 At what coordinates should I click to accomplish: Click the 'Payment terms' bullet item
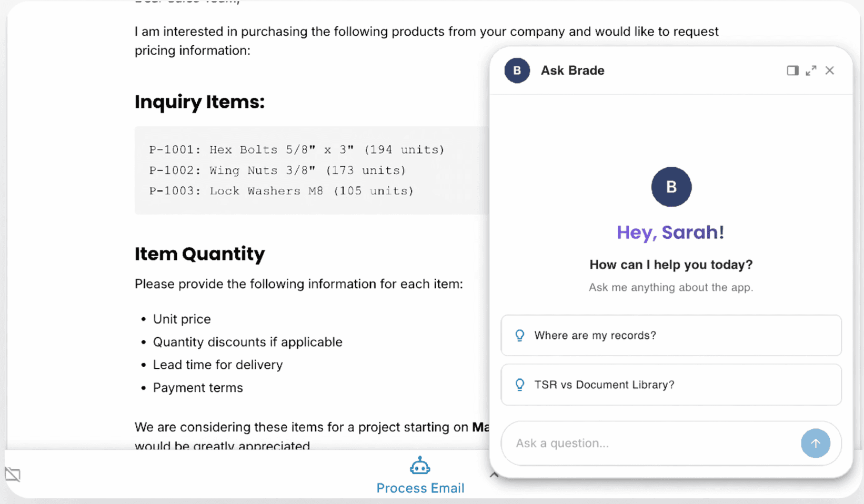(198, 388)
